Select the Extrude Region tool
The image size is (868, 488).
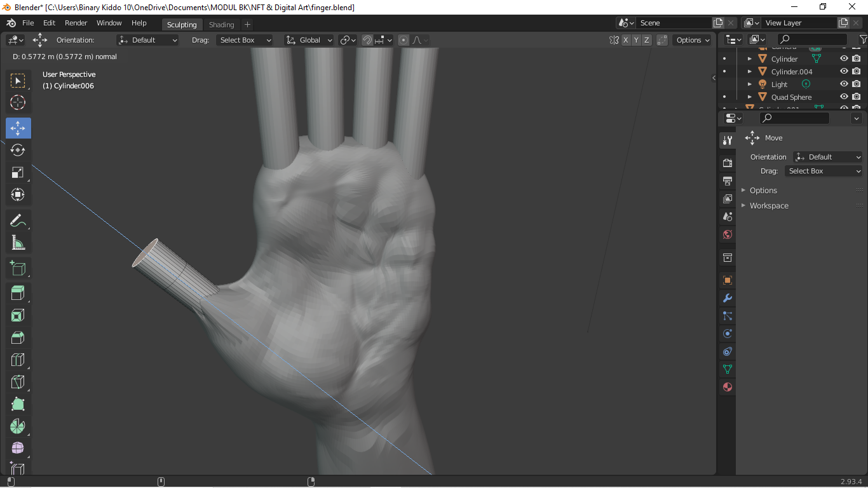click(x=18, y=293)
